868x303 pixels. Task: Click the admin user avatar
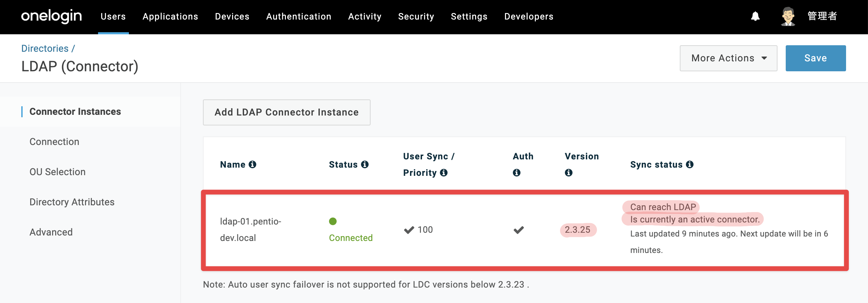[x=788, y=16]
